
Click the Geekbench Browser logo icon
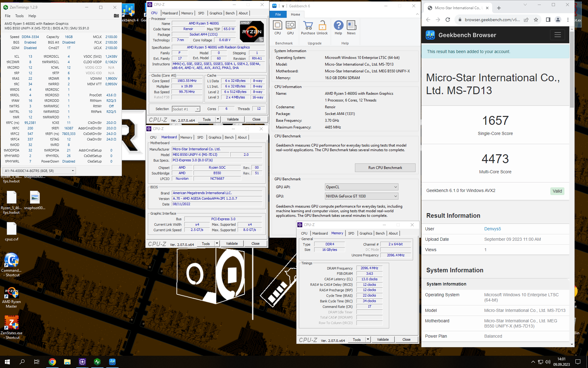[430, 35]
